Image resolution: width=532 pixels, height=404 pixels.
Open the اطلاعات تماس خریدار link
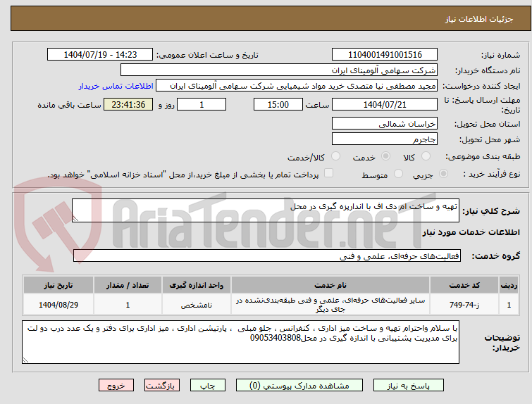point(116,86)
